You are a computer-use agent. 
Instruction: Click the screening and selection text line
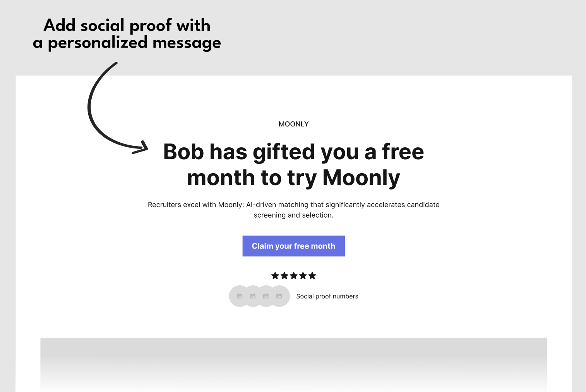(293, 215)
